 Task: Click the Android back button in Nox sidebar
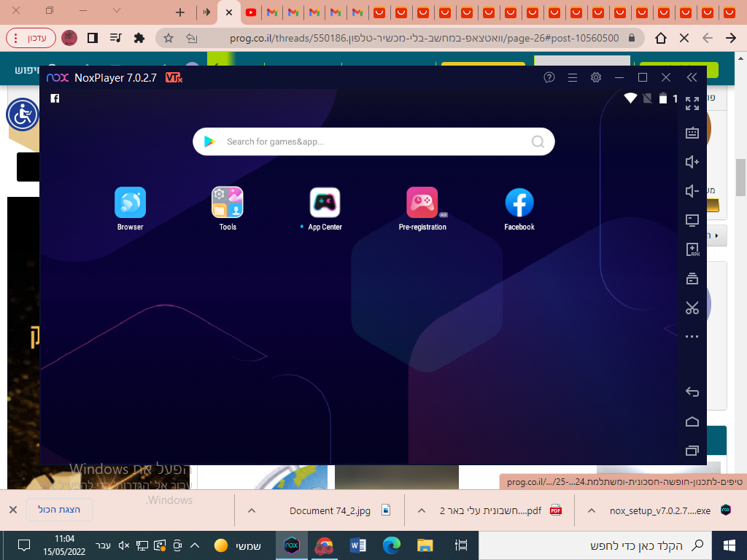point(692,392)
